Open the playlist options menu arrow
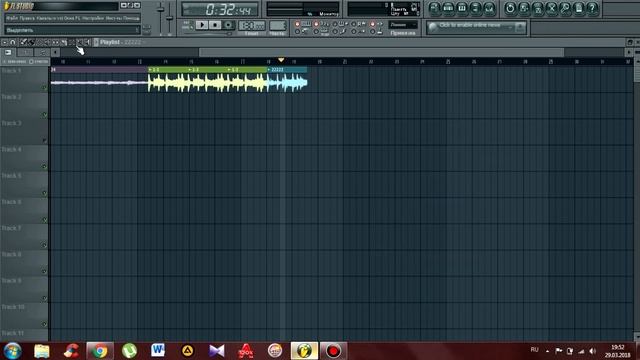Screen dimensions: 640x360 (4, 42)
